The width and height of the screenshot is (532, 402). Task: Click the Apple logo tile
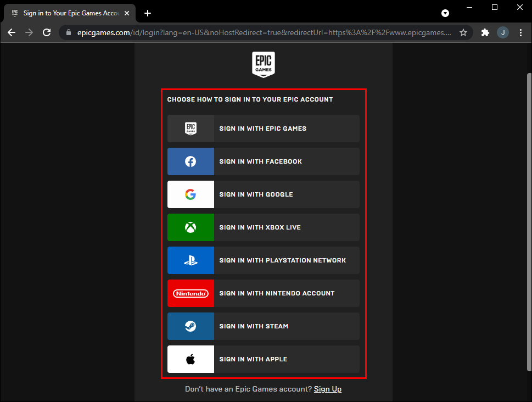(191, 359)
